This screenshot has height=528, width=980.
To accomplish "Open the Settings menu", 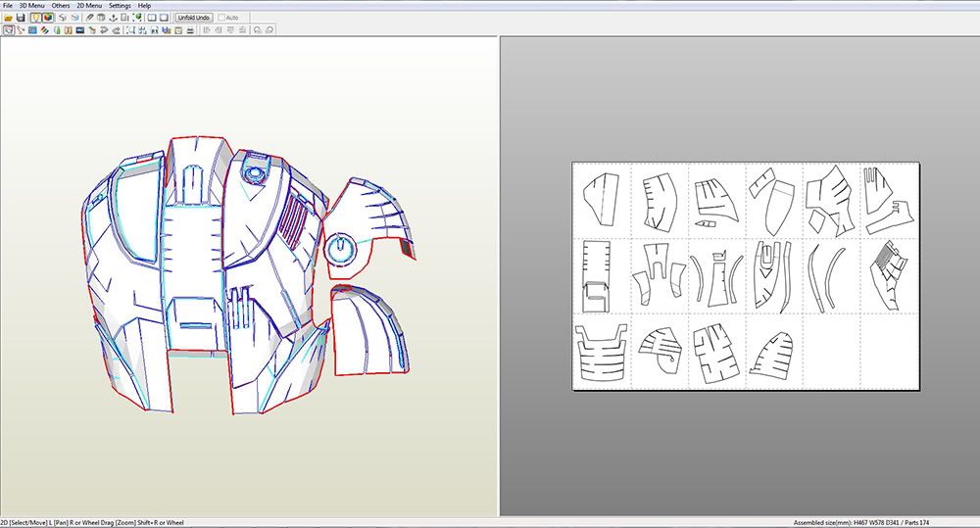I will coord(120,6).
